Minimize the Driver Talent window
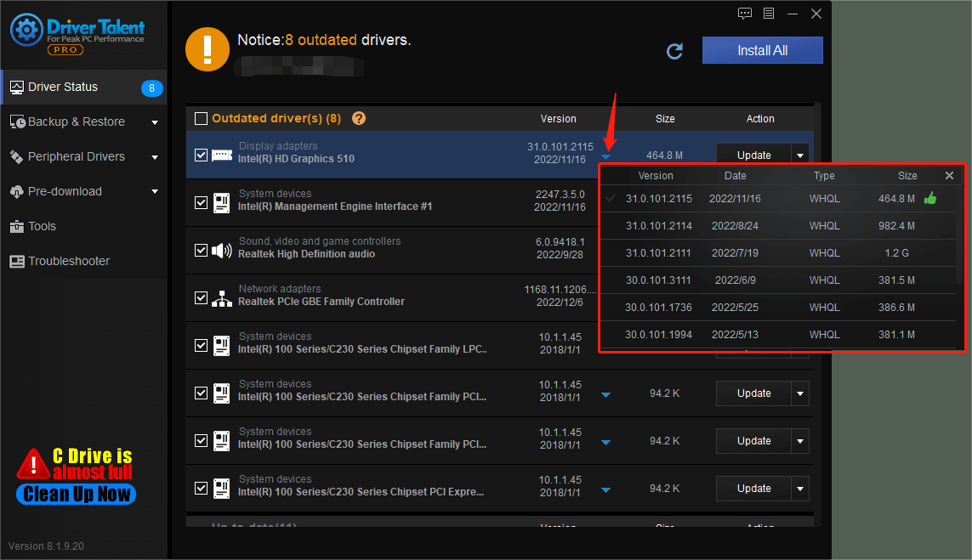972x560 pixels. pos(793,14)
